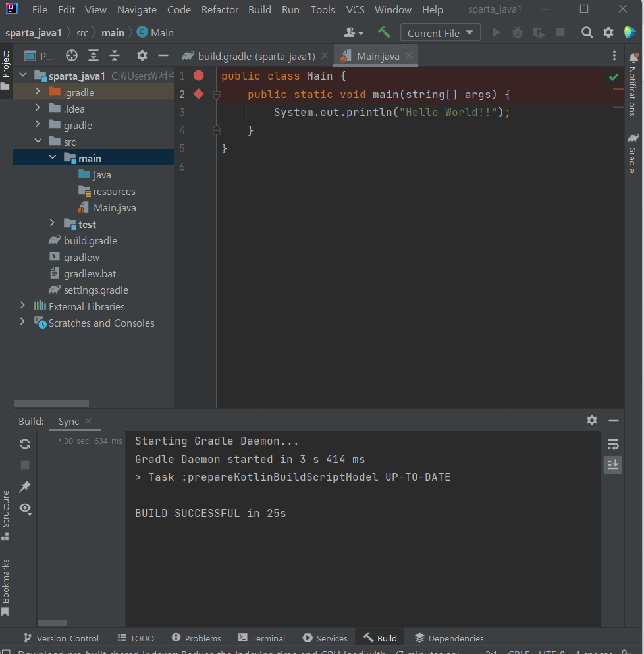The width and height of the screenshot is (644, 654).
Task: Collapse the src folder
Action: [x=38, y=141]
